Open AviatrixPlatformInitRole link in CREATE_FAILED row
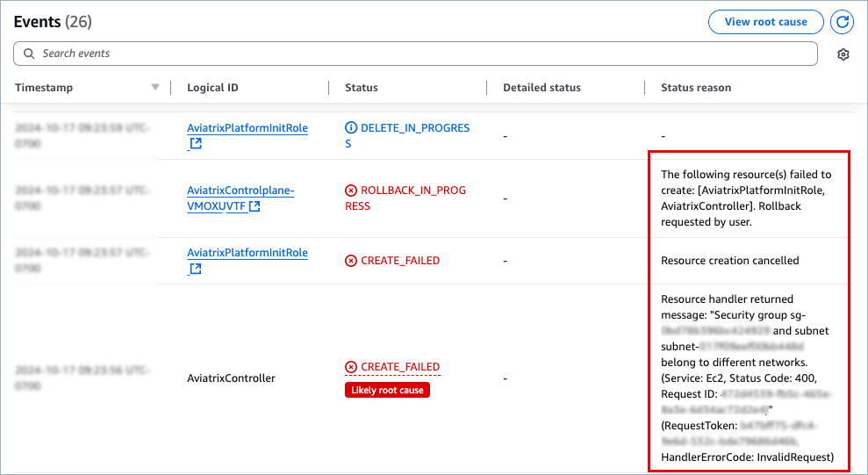This screenshot has height=475, width=868. click(x=247, y=253)
